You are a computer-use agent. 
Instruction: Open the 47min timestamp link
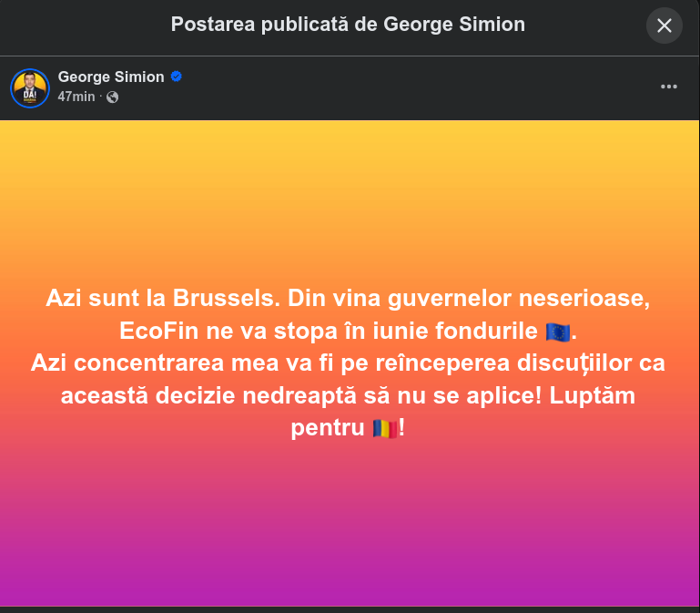pyautogui.click(x=76, y=97)
